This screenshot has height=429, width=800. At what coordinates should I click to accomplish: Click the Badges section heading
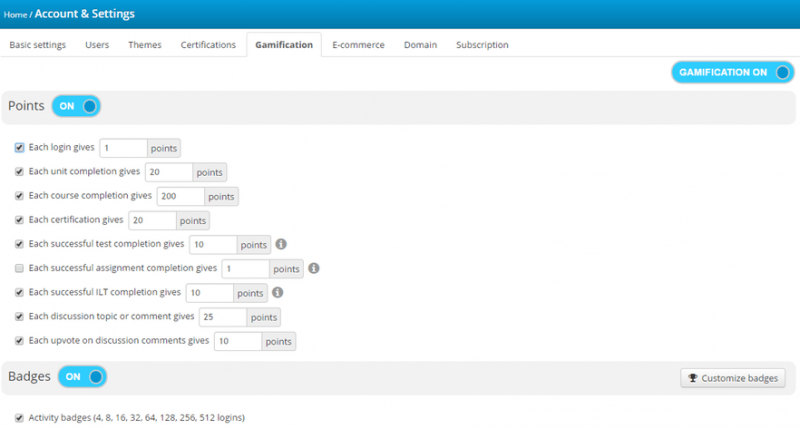(29, 376)
